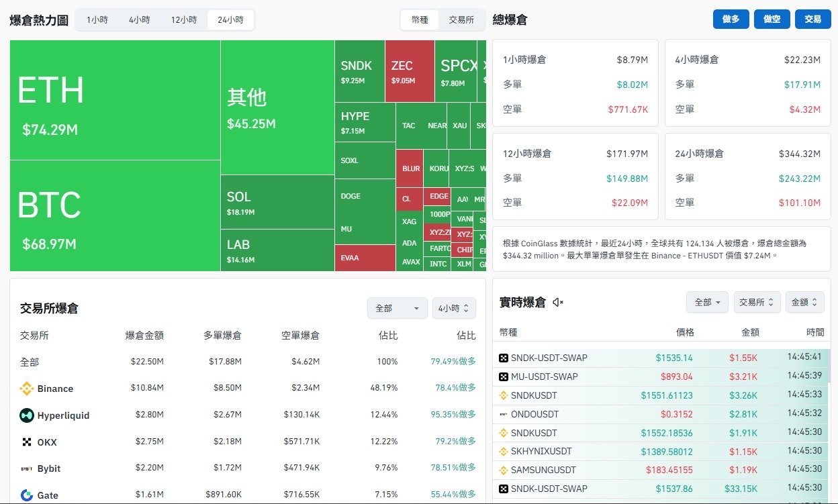The width and height of the screenshot is (838, 504).
Task: Click the DOGE heatmap tile
Action: point(365,196)
